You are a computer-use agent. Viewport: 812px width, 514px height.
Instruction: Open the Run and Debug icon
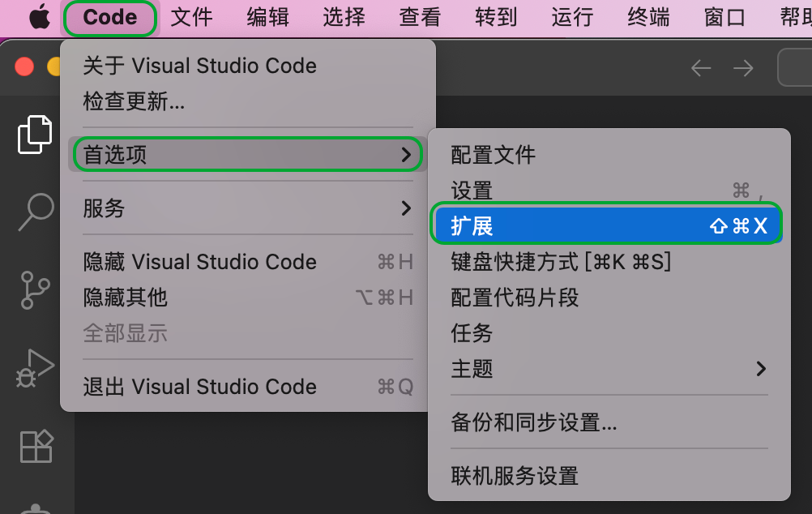click(35, 368)
